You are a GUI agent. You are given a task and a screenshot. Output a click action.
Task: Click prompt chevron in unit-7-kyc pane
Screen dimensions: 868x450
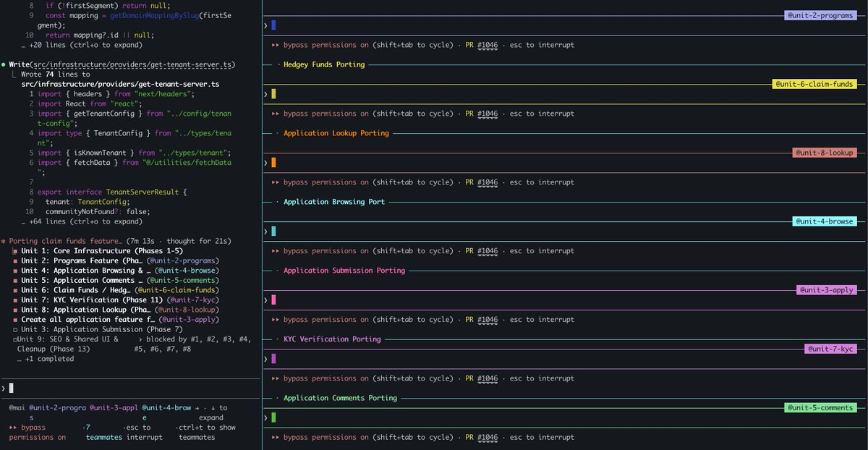265,359
